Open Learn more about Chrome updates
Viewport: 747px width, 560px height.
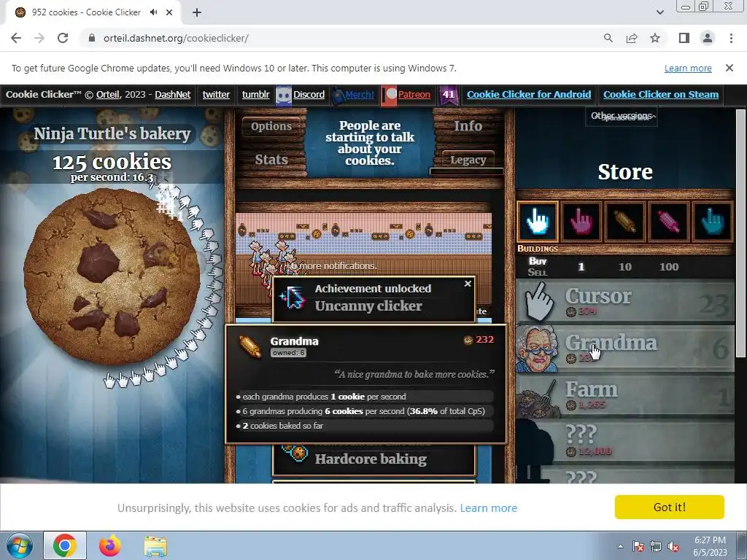pyautogui.click(x=688, y=68)
